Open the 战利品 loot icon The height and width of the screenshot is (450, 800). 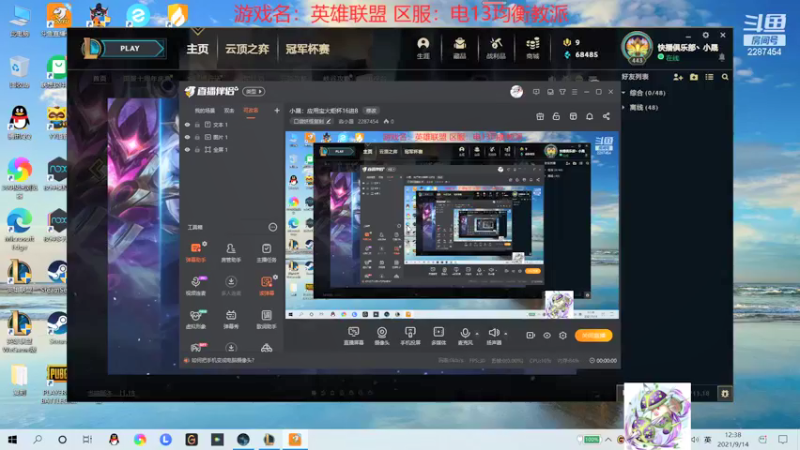(495, 48)
